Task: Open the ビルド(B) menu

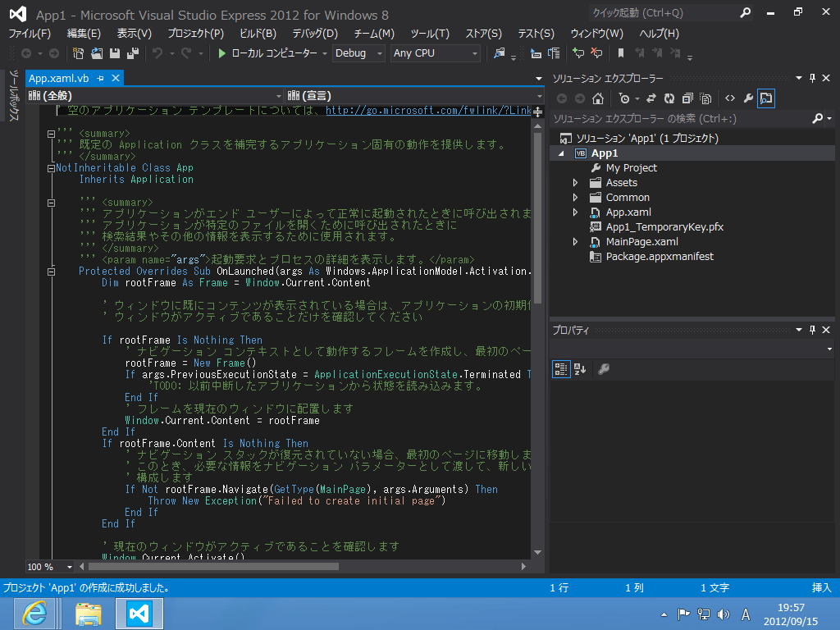Action: pyautogui.click(x=258, y=33)
